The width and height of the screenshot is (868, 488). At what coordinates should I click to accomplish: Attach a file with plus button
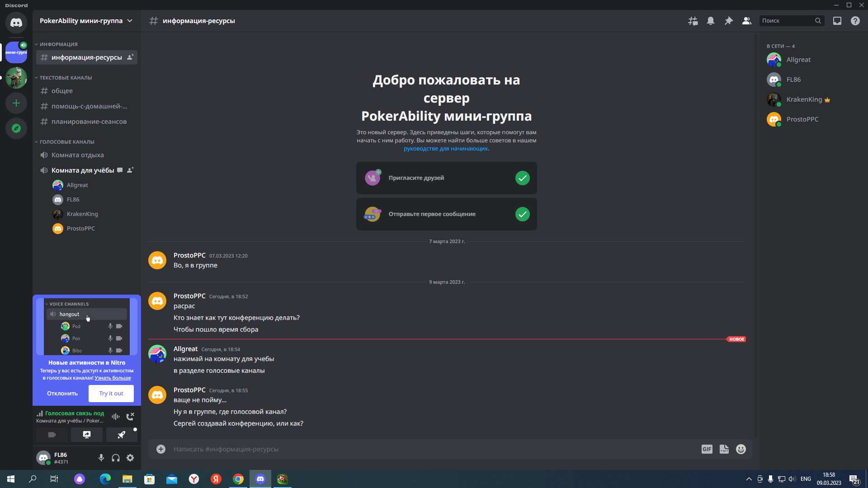pyautogui.click(x=161, y=449)
